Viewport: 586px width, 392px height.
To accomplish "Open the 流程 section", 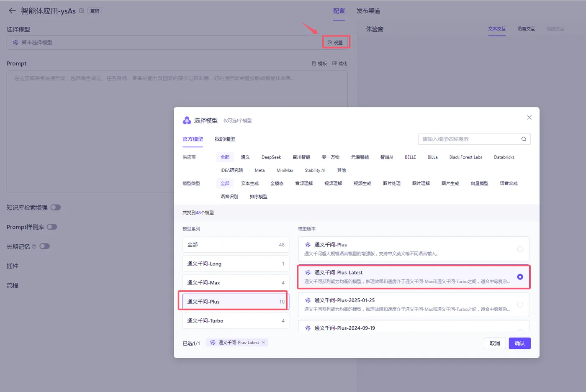I will point(13,285).
